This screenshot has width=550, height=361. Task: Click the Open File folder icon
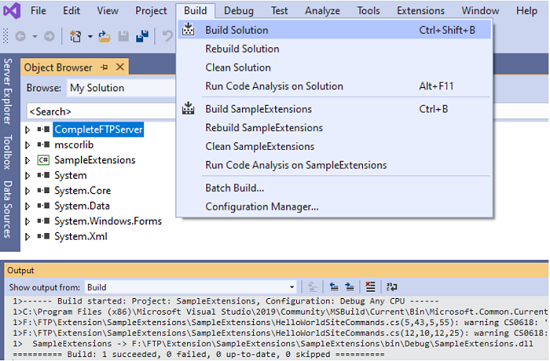(x=104, y=36)
